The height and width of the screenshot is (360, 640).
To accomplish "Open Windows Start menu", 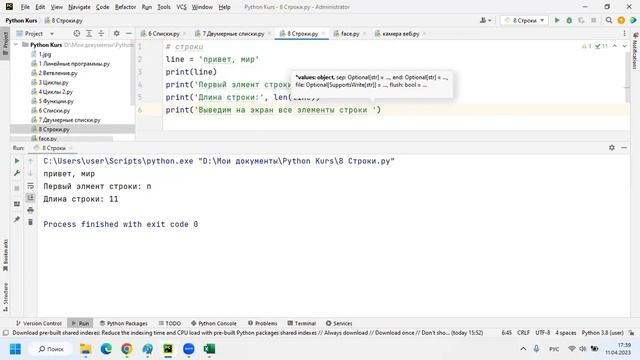I will [x=16, y=349].
